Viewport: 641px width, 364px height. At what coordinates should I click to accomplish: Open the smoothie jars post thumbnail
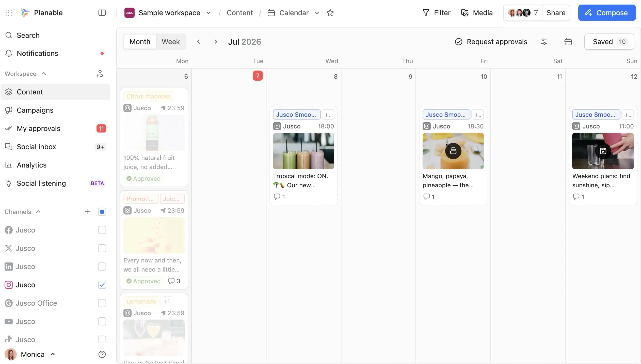pyautogui.click(x=303, y=151)
